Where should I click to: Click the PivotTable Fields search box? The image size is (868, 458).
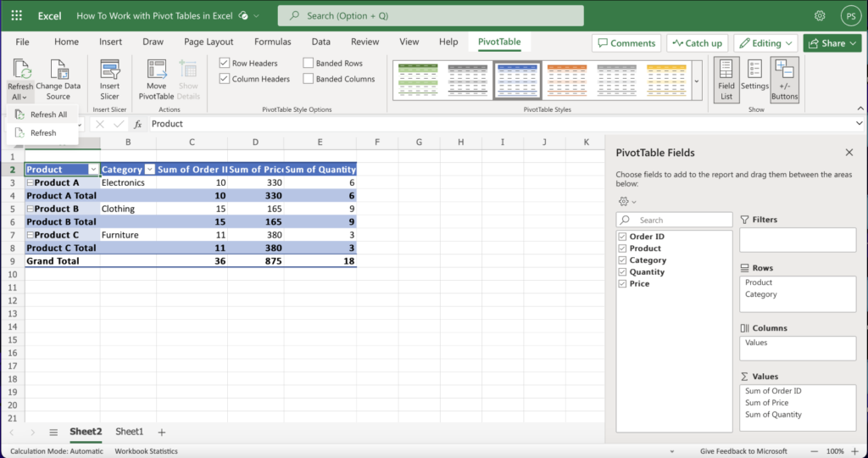(674, 220)
